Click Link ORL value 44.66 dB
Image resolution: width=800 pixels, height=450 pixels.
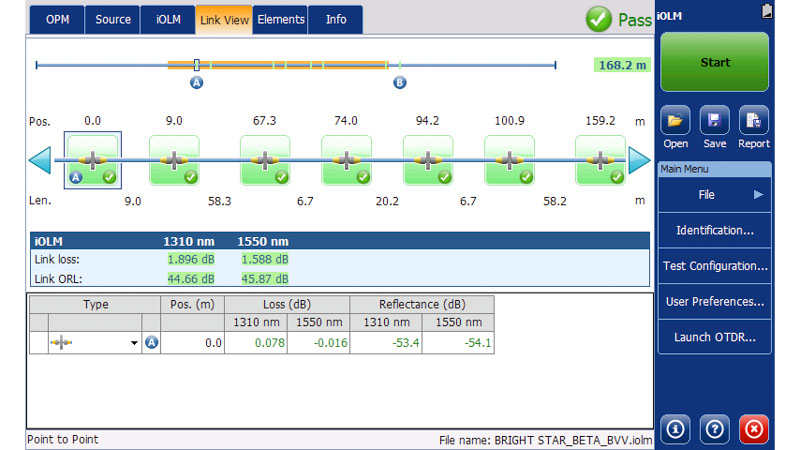coord(191,279)
